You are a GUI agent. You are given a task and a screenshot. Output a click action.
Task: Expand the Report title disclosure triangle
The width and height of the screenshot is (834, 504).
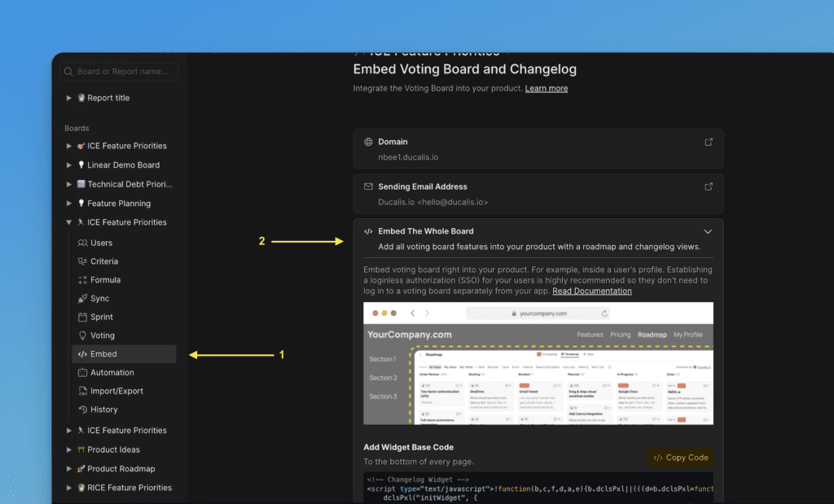(x=69, y=99)
